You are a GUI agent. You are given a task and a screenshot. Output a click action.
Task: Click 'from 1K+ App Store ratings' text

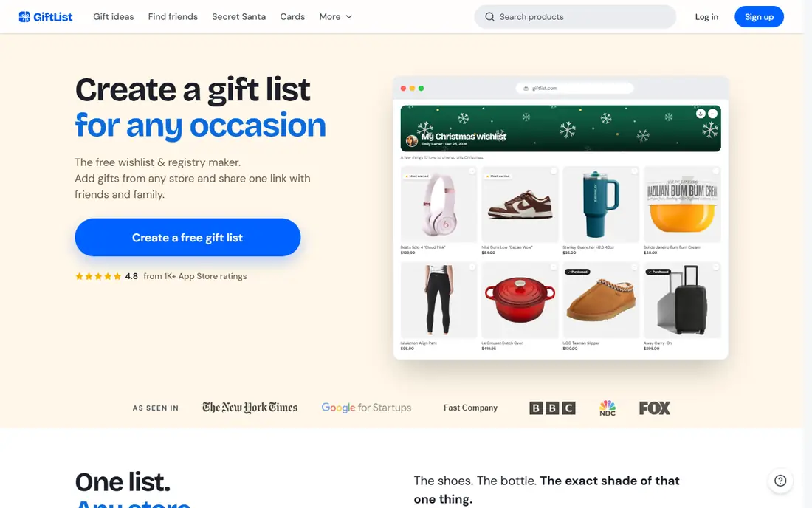click(x=195, y=276)
